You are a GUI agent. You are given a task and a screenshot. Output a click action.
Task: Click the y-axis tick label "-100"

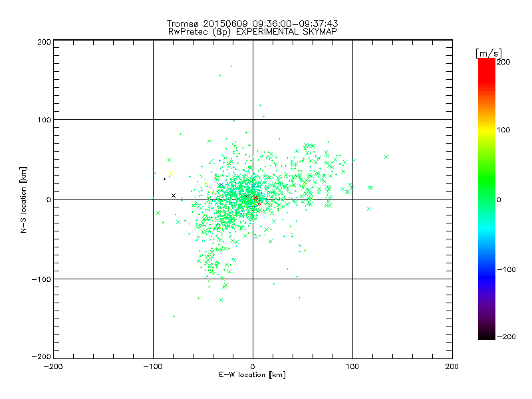tap(41, 279)
